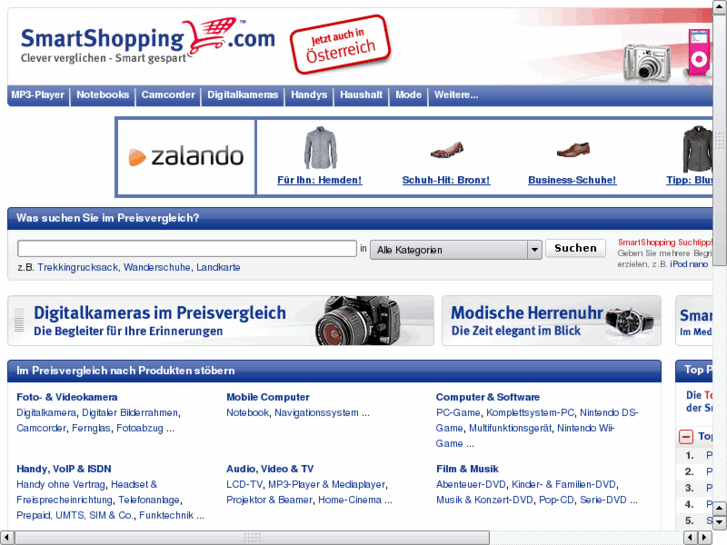The image size is (727, 545).
Task: Click the Home-Cinema link
Action: [350, 500]
